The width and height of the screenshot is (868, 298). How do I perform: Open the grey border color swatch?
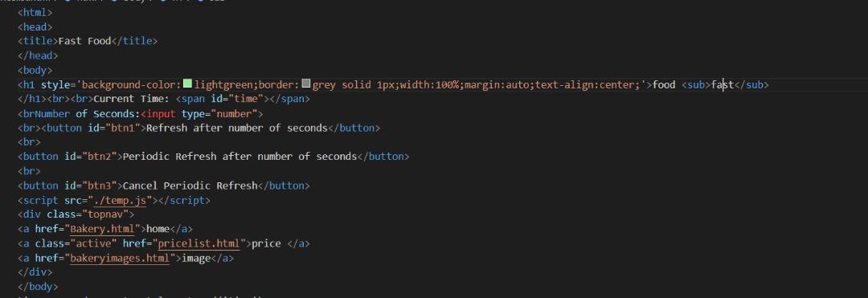click(306, 84)
